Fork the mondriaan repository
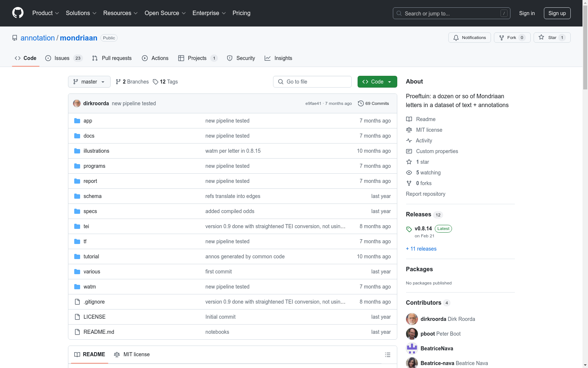Viewport: 588px width, 368px height. [512, 38]
